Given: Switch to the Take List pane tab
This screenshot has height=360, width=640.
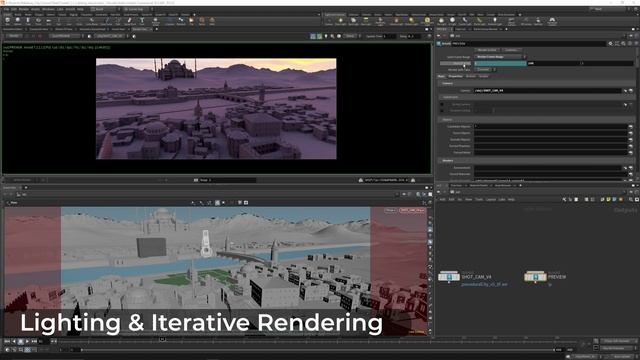Looking at the screenshot, I should pos(460,29).
